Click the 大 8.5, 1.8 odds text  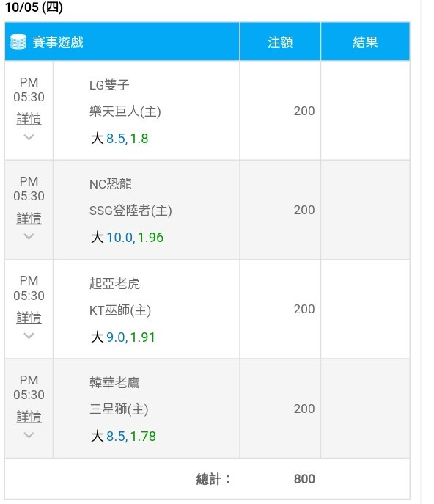tap(119, 139)
